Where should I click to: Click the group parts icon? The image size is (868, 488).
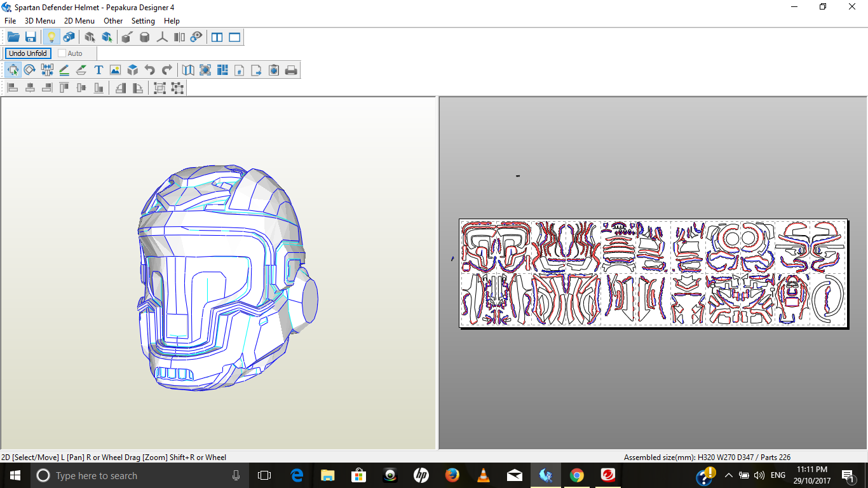coord(159,88)
